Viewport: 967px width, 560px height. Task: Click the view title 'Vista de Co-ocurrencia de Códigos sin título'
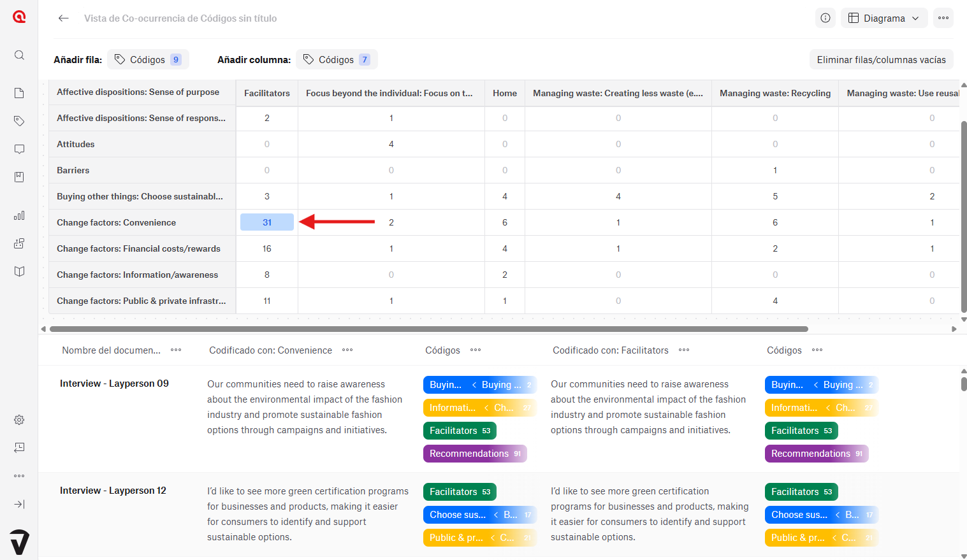pyautogui.click(x=180, y=18)
